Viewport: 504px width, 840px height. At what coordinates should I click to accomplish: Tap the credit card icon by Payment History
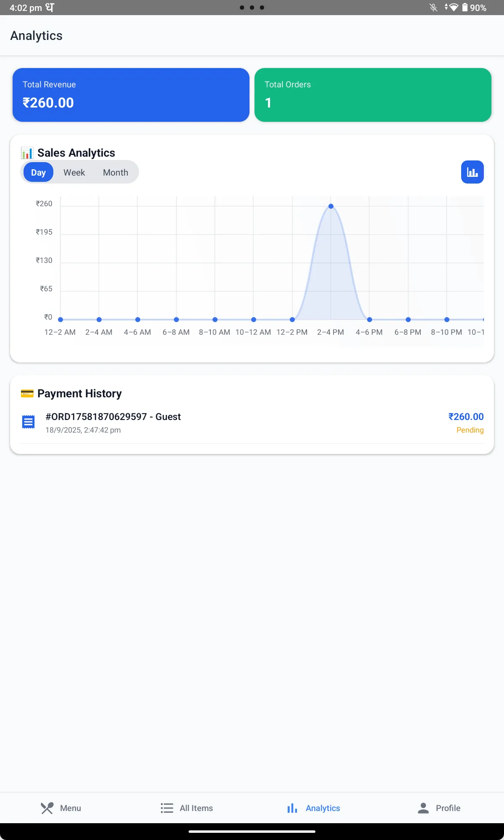27,394
